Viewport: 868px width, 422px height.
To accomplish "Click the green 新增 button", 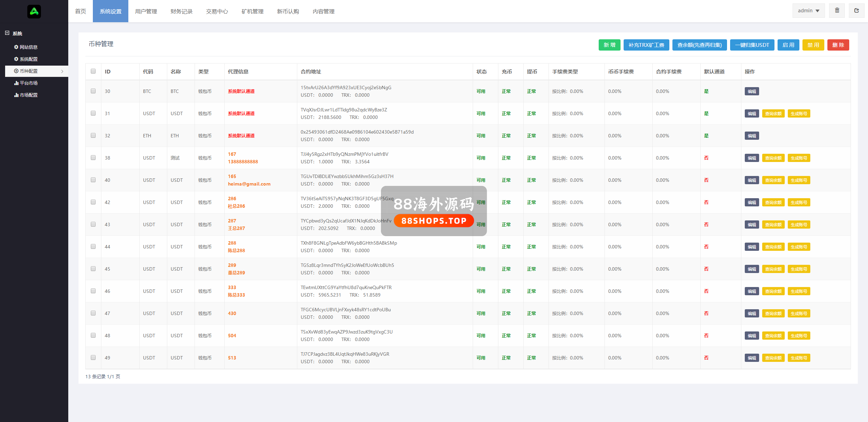I will coord(609,45).
